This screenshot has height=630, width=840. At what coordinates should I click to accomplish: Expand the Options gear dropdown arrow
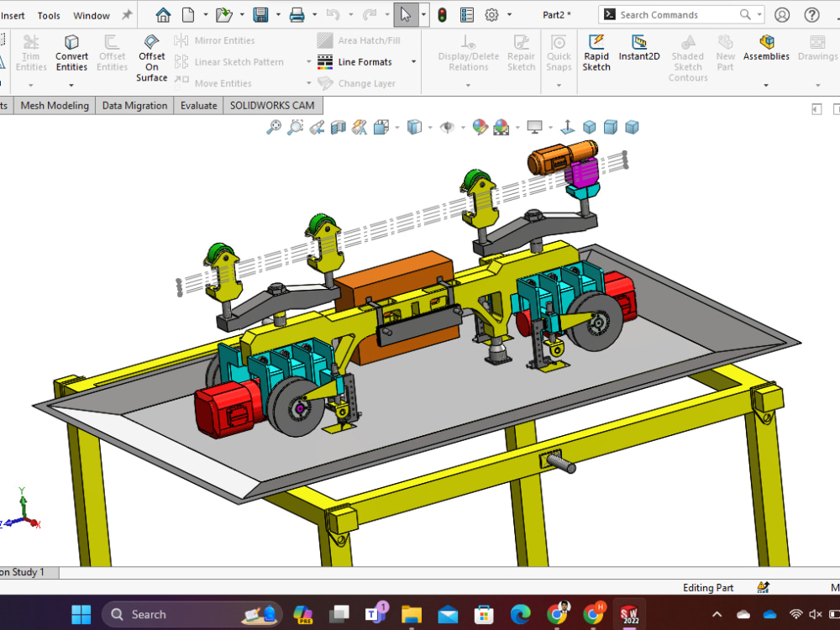point(509,15)
